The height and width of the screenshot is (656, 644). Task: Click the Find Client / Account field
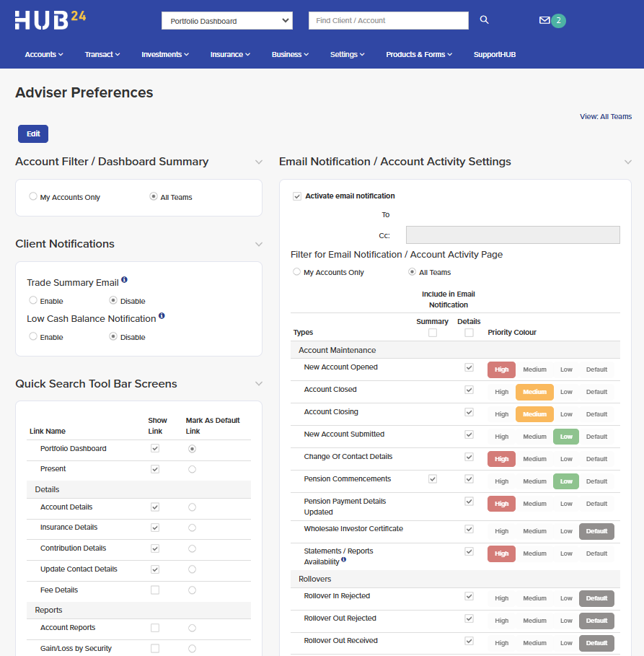389,20
